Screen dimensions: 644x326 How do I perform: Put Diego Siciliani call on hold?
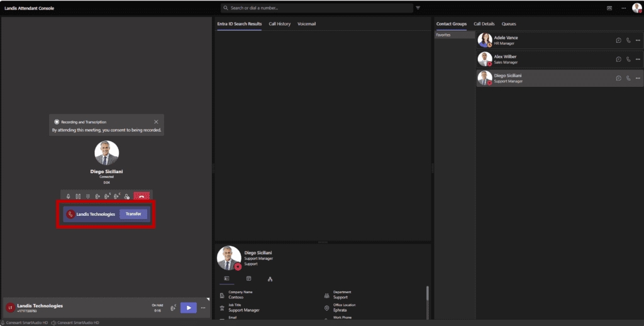tap(78, 196)
